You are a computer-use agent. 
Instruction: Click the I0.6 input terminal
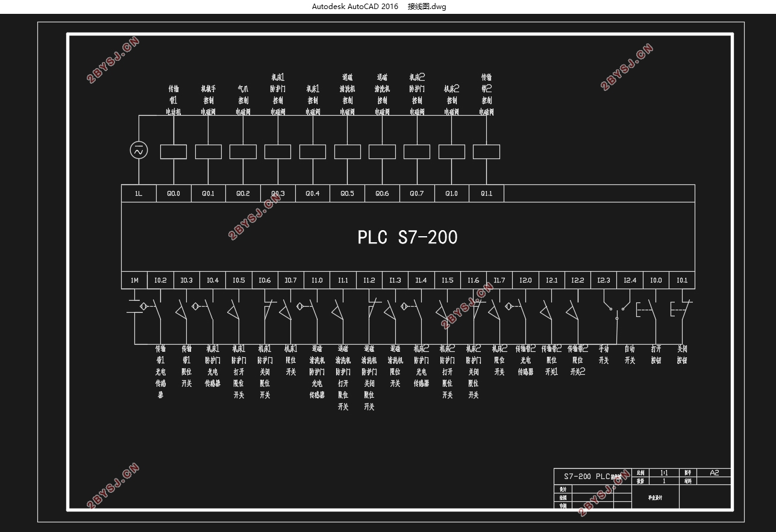tap(264, 280)
